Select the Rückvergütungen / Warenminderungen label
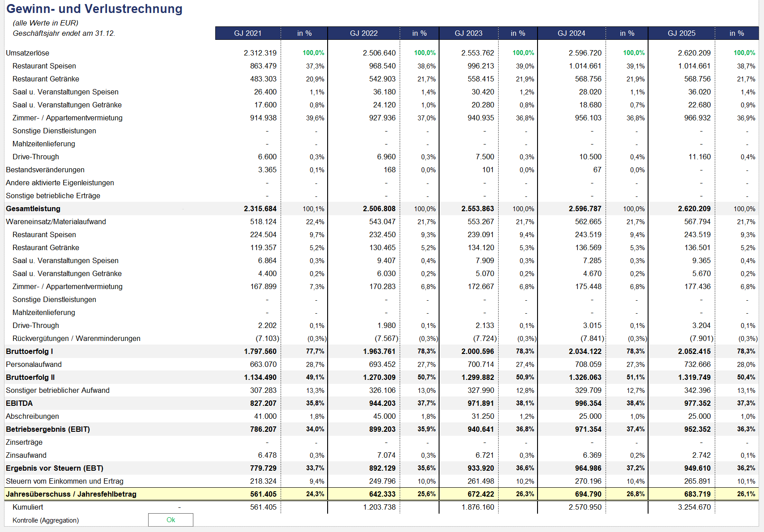The image size is (764, 532). click(77, 338)
